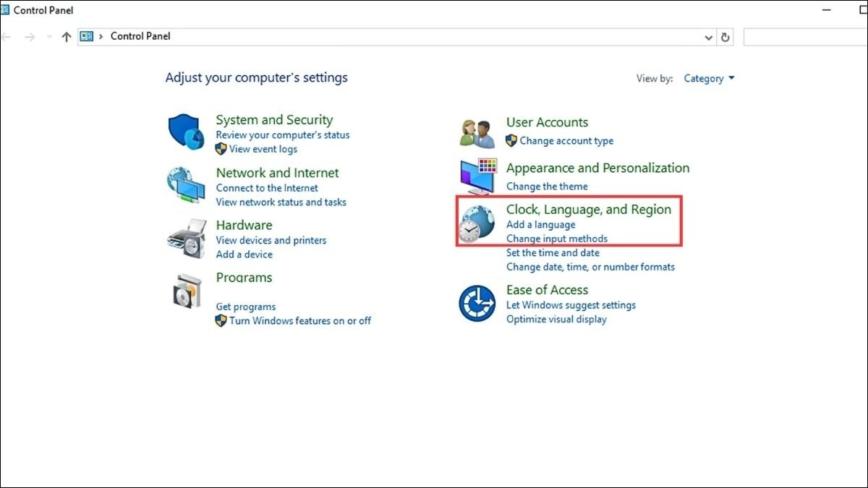Screen dimensions: 868x488
Task: Click the User Accounts people icon
Action: pyautogui.click(x=477, y=133)
